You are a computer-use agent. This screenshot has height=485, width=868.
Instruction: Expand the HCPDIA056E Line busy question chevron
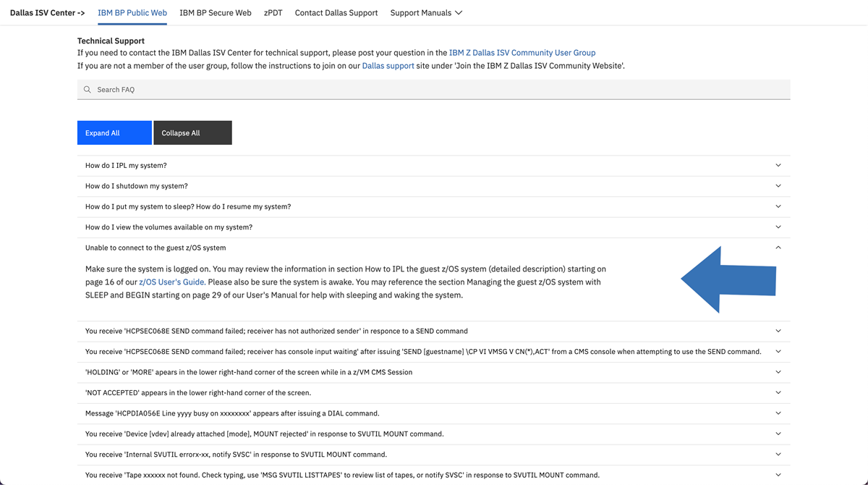778,413
